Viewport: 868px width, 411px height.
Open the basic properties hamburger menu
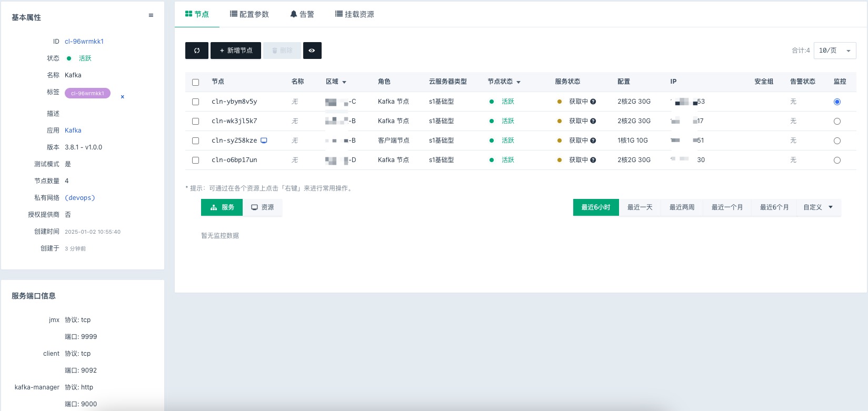click(151, 16)
